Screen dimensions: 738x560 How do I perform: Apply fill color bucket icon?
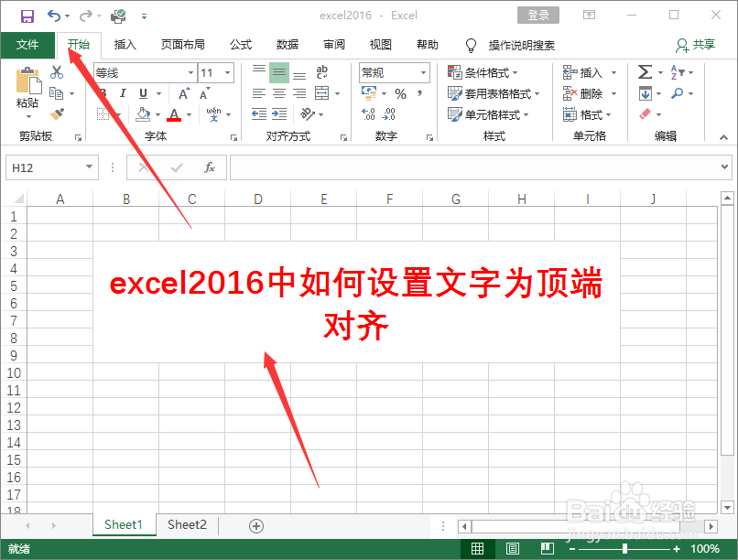(x=143, y=114)
